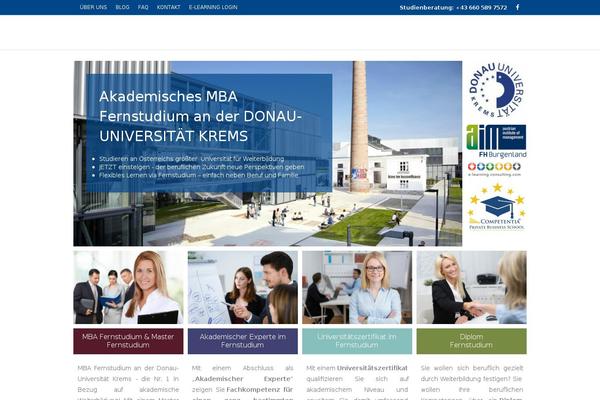Viewport: 600px width, 400px height.
Task: Click the red-haired woman with folder thumbnail
Action: coord(128,287)
